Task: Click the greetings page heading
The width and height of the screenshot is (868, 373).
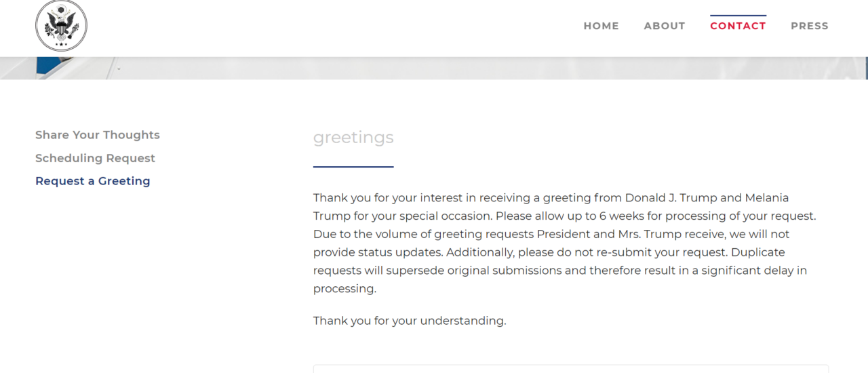Action: [353, 138]
